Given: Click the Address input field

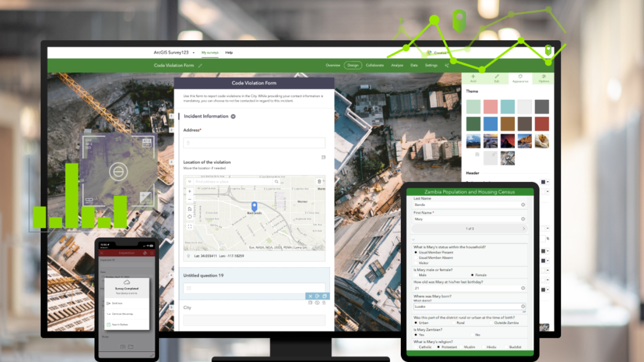Looking at the screenshot, I should click(254, 143).
